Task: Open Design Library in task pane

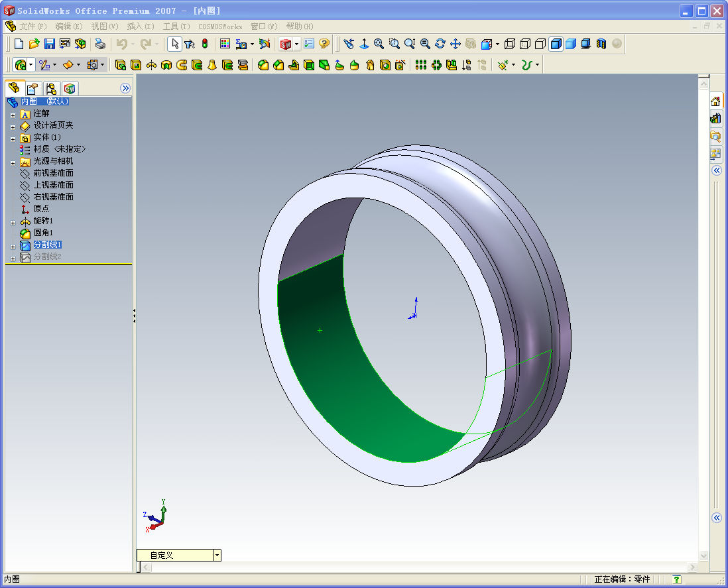Action: [x=715, y=119]
